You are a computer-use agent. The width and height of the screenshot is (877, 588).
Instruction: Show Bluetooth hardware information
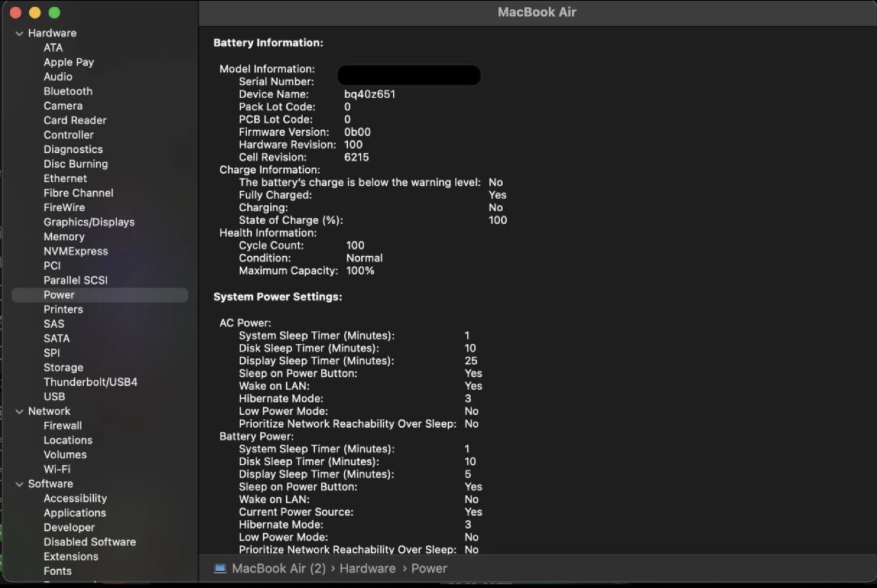click(68, 91)
